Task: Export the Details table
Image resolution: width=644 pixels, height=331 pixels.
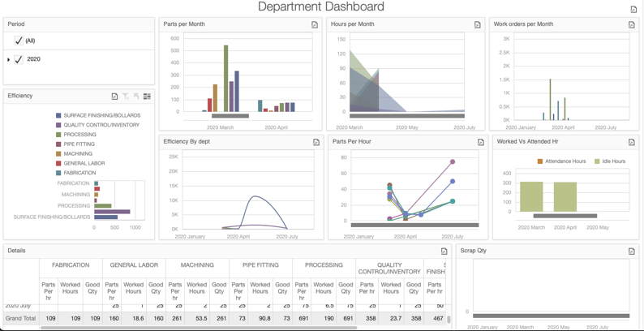Action: 444,251
